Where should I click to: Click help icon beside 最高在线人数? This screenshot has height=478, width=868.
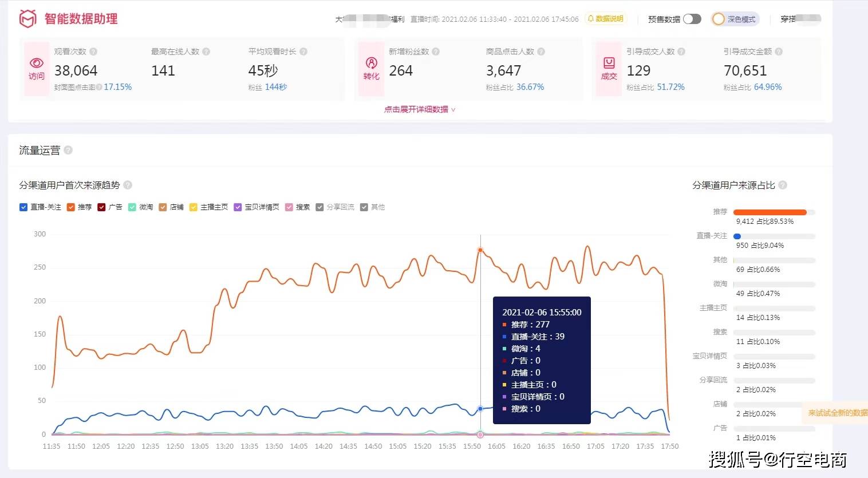[x=206, y=52]
